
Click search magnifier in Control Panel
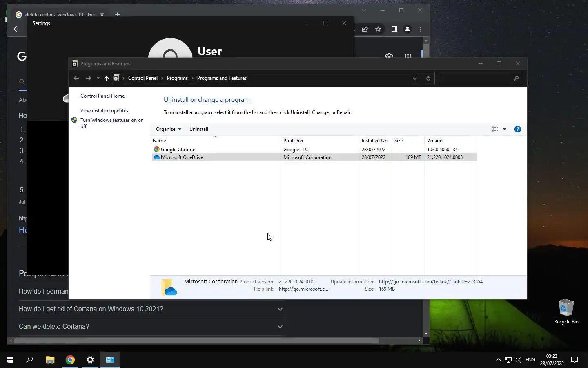(516, 78)
